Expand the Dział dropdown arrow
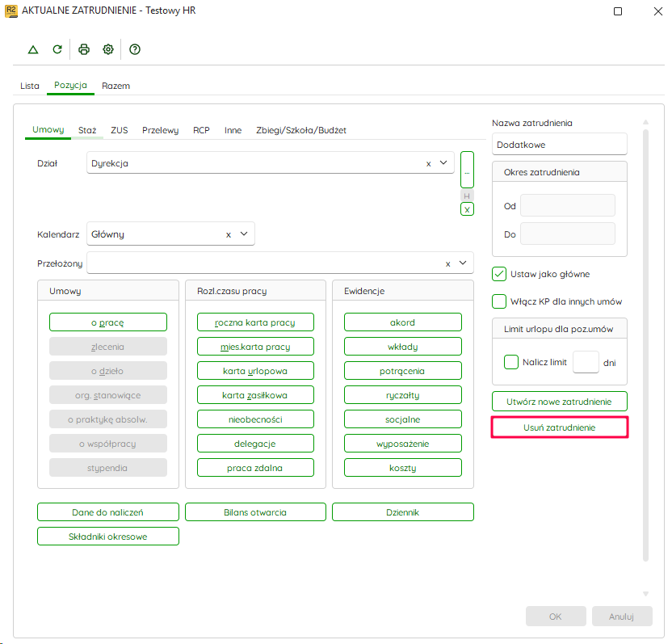The width and height of the screenshot is (672, 644). pos(443,163)
